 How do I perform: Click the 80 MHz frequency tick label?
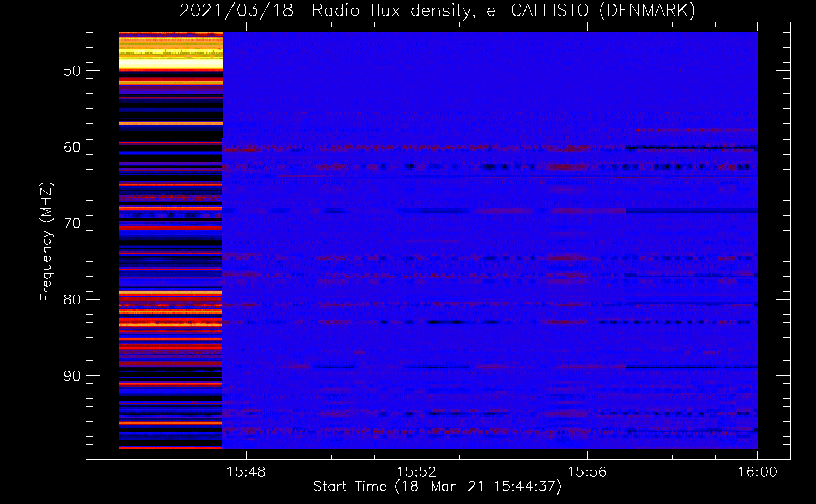pyautogui.click(x=72, y=300)
